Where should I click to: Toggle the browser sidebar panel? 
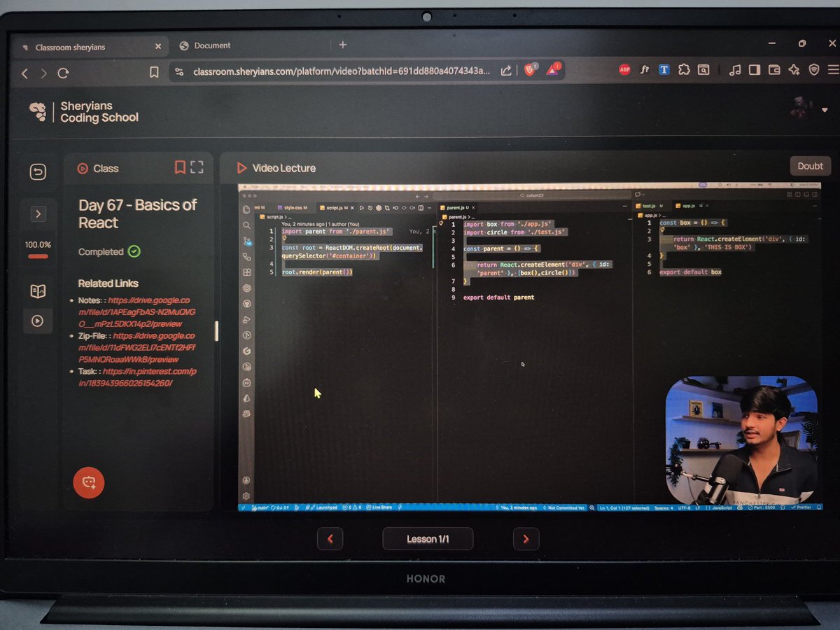[x=755, y=69]
